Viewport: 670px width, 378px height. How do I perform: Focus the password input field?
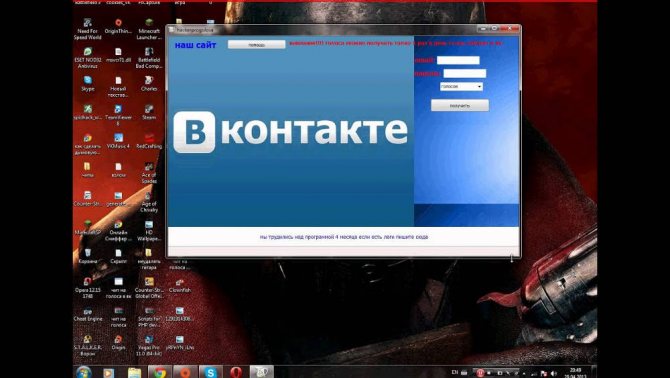click(x=464, y=73)
